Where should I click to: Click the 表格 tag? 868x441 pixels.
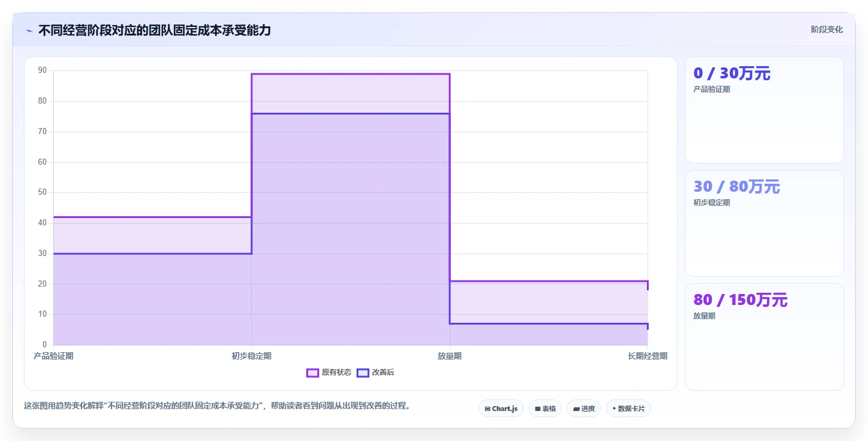tap(545, 409)
